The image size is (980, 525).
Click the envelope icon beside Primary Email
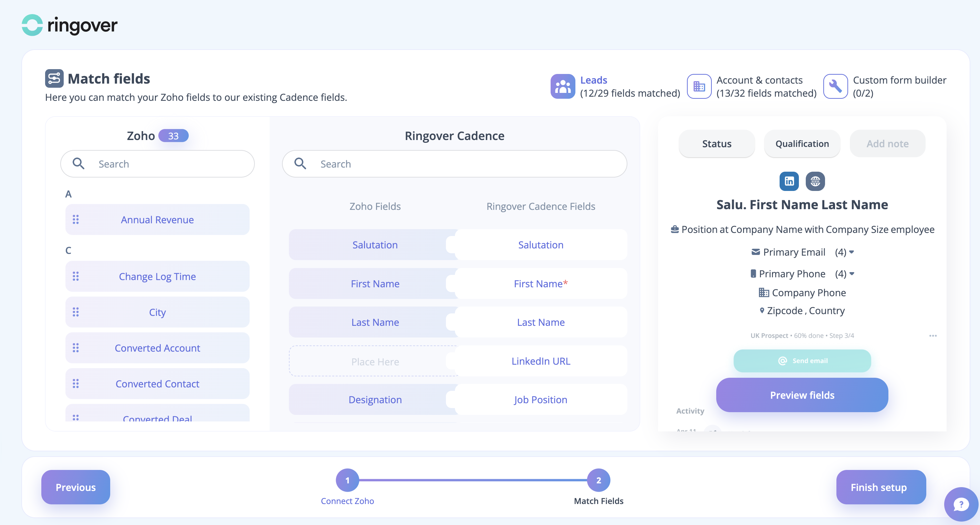point(755,252)
